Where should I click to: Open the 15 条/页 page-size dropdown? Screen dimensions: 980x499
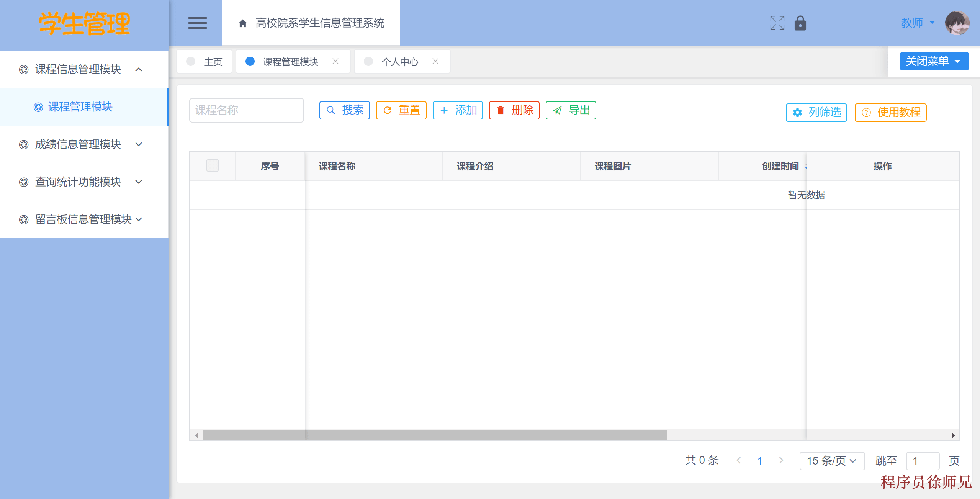tap(831, 461)
